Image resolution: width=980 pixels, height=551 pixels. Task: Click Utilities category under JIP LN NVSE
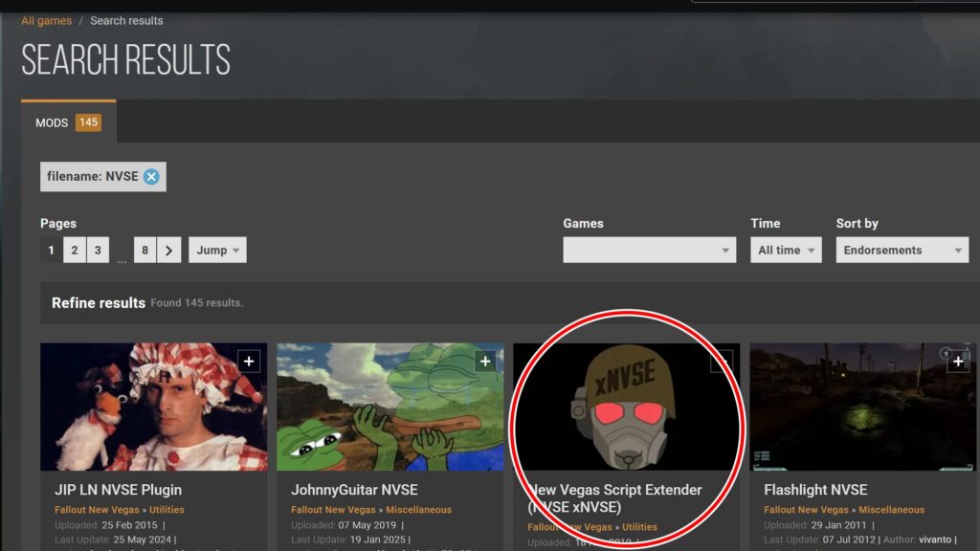point(167,510)
